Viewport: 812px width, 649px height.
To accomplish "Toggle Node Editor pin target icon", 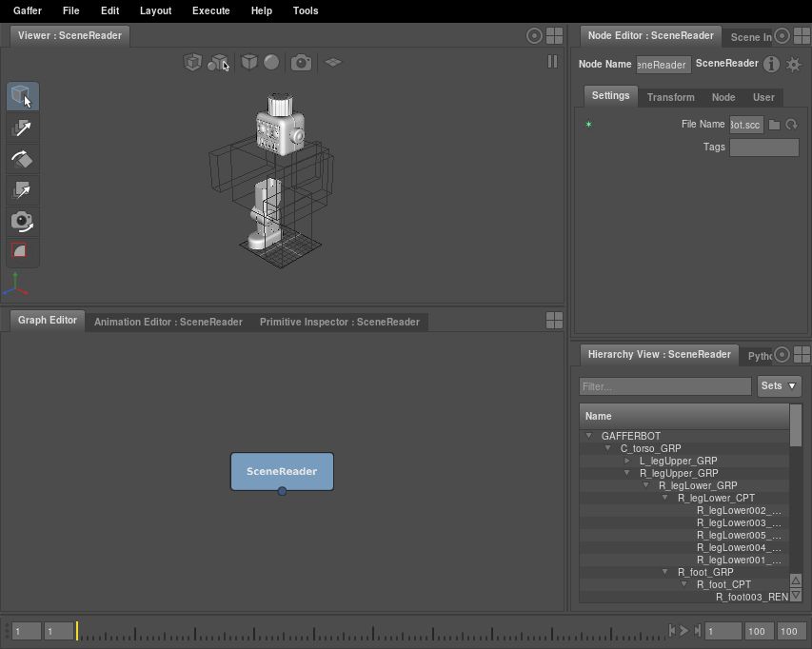I will click(x=782, y=36).
